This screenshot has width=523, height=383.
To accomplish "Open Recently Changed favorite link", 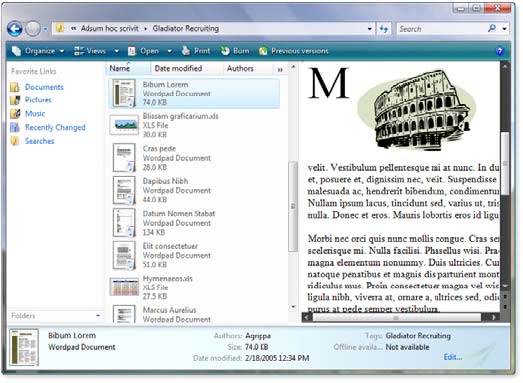I will click(x=55, y=127).
